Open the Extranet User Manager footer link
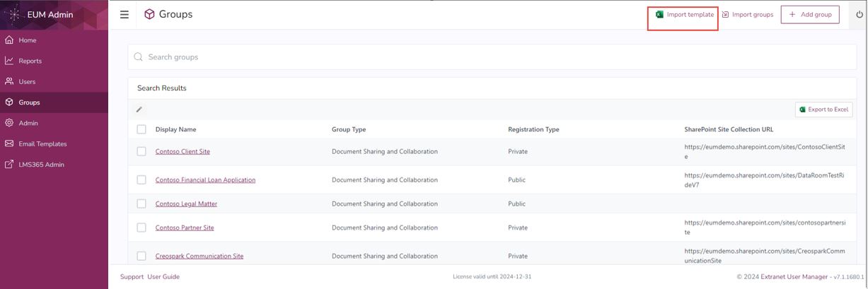Image resolution: width=868 pixels, height=289 pixels. coord(794,277)
